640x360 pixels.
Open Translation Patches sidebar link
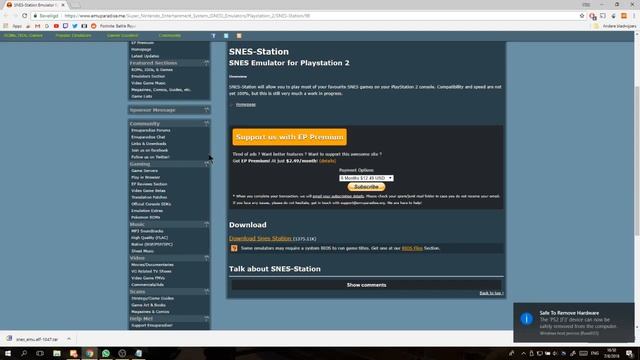149,197
